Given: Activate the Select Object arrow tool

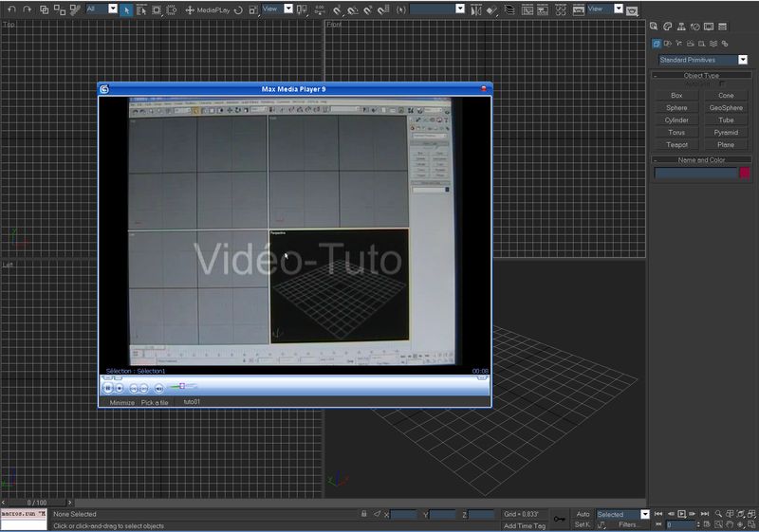Looking at the screenshot, I should coord(126,9).
